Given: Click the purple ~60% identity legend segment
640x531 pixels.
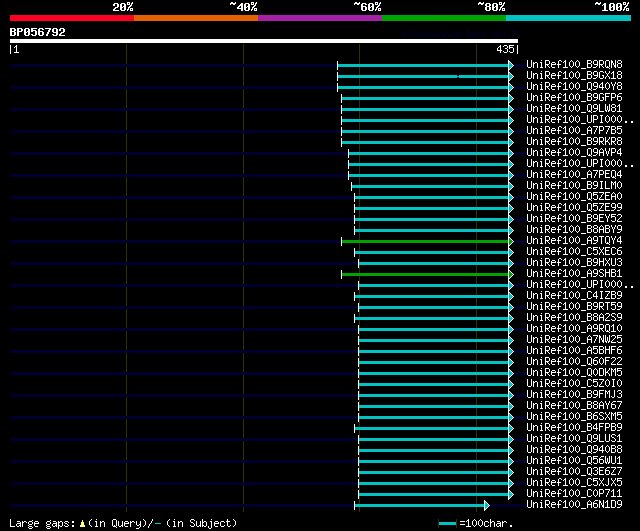Looking at the screenshot, I should pos(320,18).
